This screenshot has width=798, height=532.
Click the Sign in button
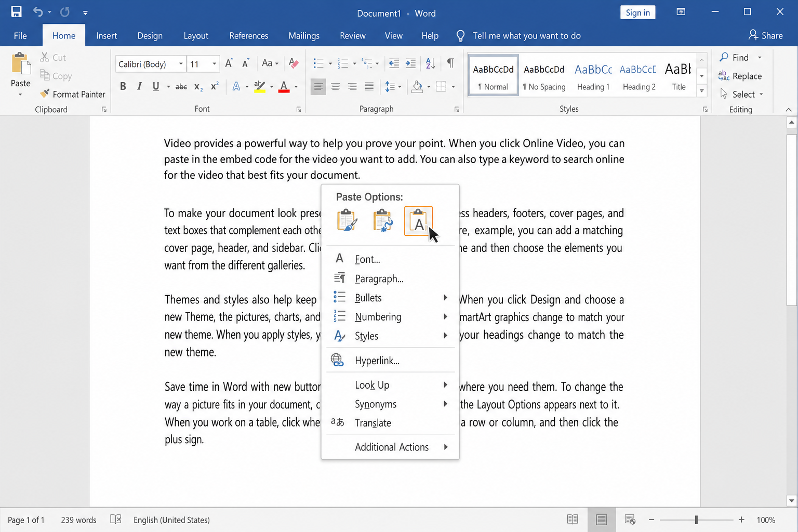pyautogui.click(x=637, y=12)
